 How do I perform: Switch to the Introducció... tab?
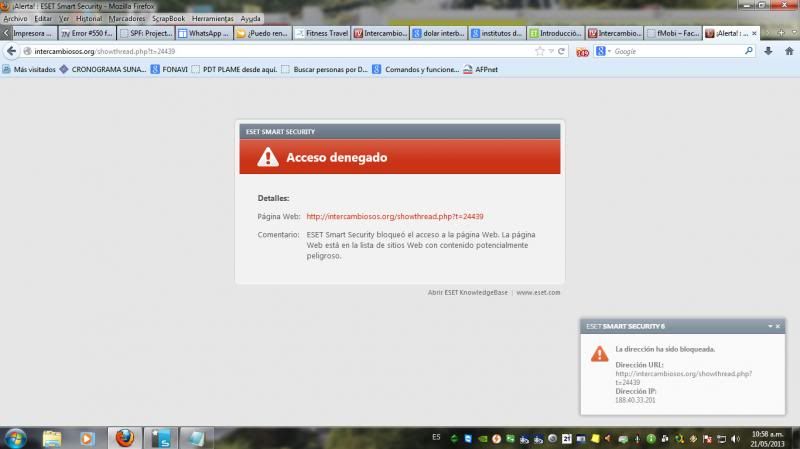pos(556,33)
